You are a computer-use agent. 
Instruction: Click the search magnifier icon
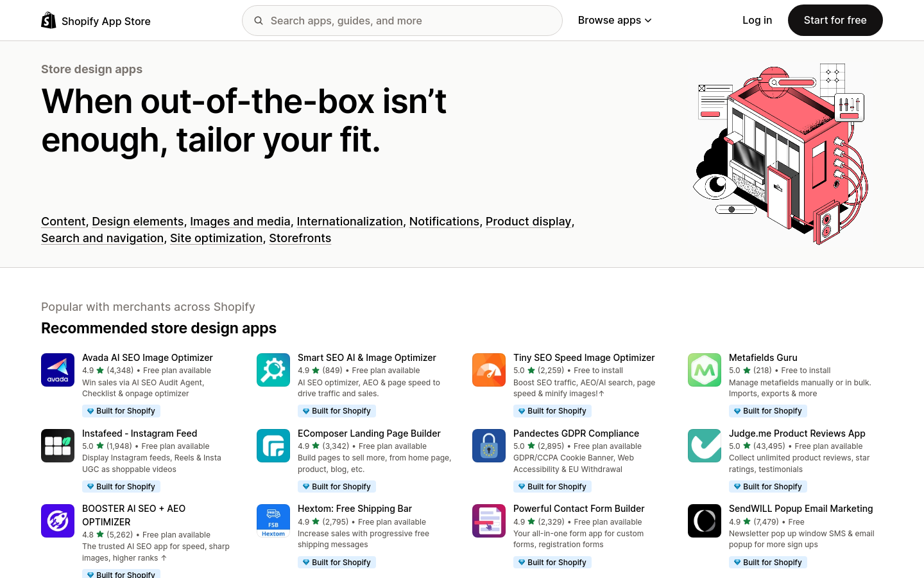tap(259, 21)
